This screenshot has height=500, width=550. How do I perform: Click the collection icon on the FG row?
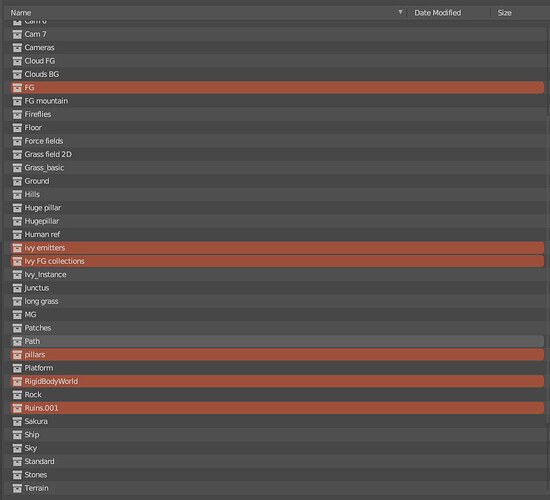point(17,88)
